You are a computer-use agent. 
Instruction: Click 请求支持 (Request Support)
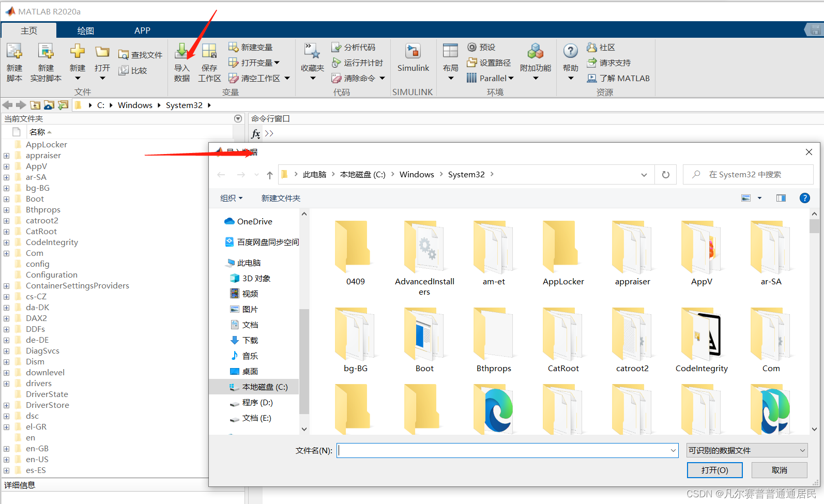click(x=609, y=63)
